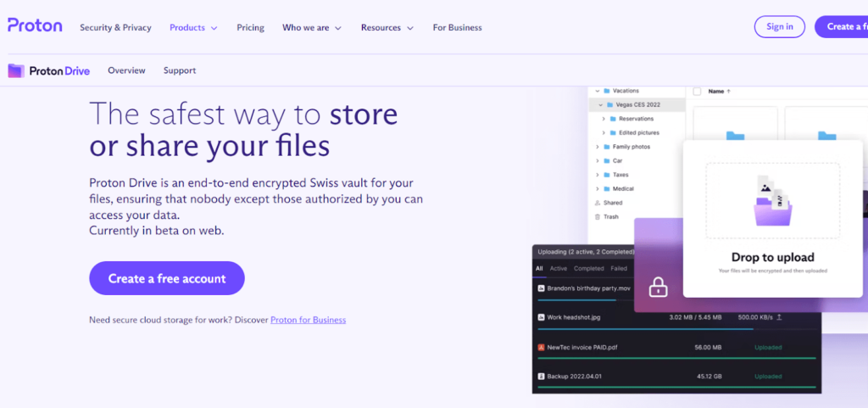868x408 pixels.
Task: Click the "56.00 MB" size value
Action: [706, 348]
